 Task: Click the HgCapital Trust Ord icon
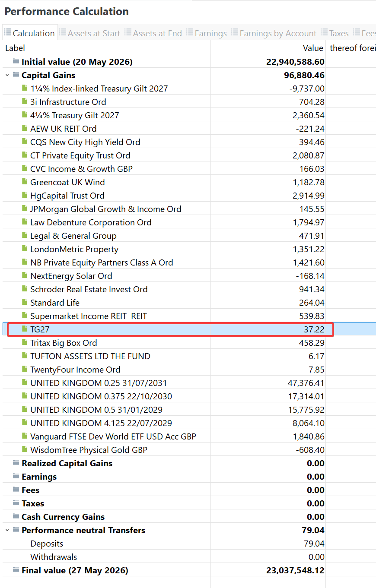pyautogui.click(x=25, y=195)
